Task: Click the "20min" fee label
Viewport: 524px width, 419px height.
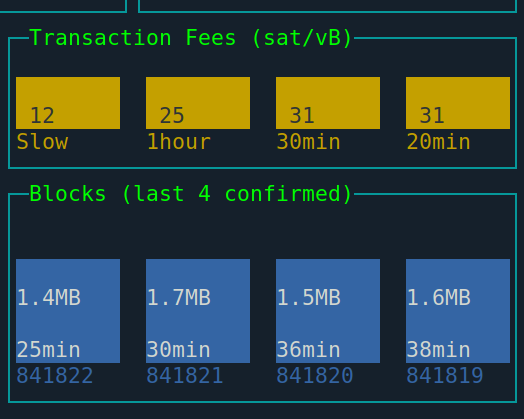Action: (x=438, y=142)
